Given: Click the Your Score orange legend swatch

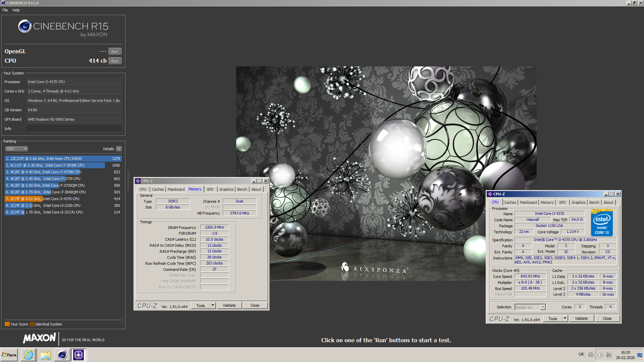Looking at the screenshot, I should click(x=7, y=324).
